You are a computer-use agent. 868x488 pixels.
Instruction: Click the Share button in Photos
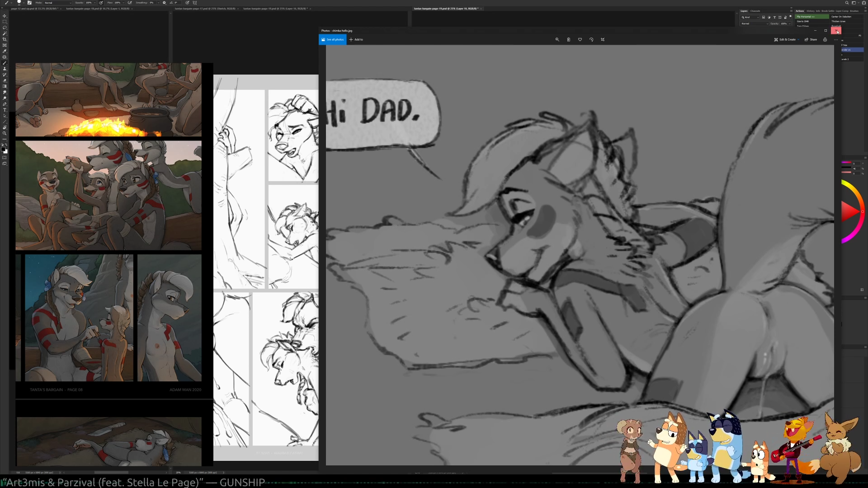(811, 40)
